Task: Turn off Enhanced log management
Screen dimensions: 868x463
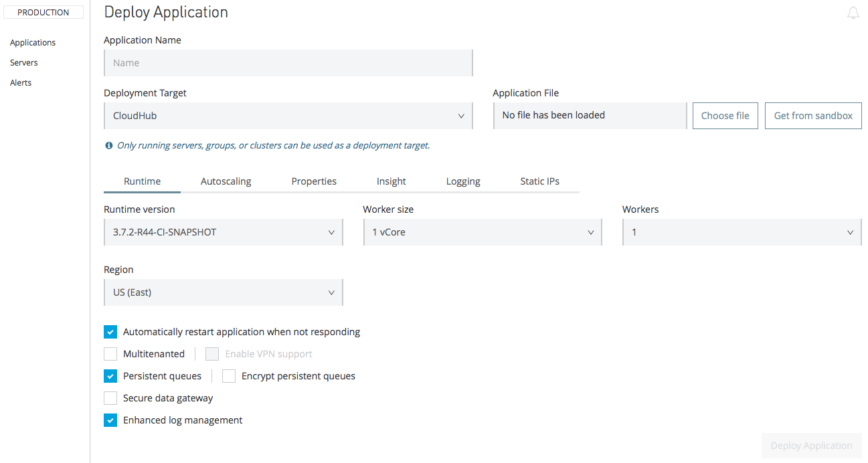Action: tap(111, 420)
